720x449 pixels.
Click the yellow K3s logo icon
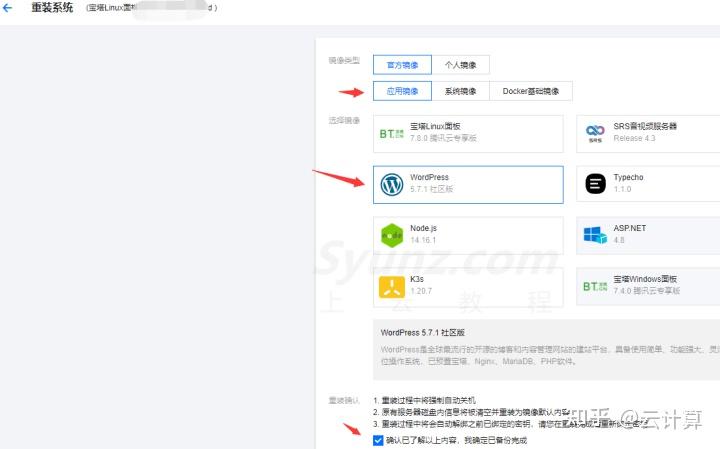[x=392, y=286]
